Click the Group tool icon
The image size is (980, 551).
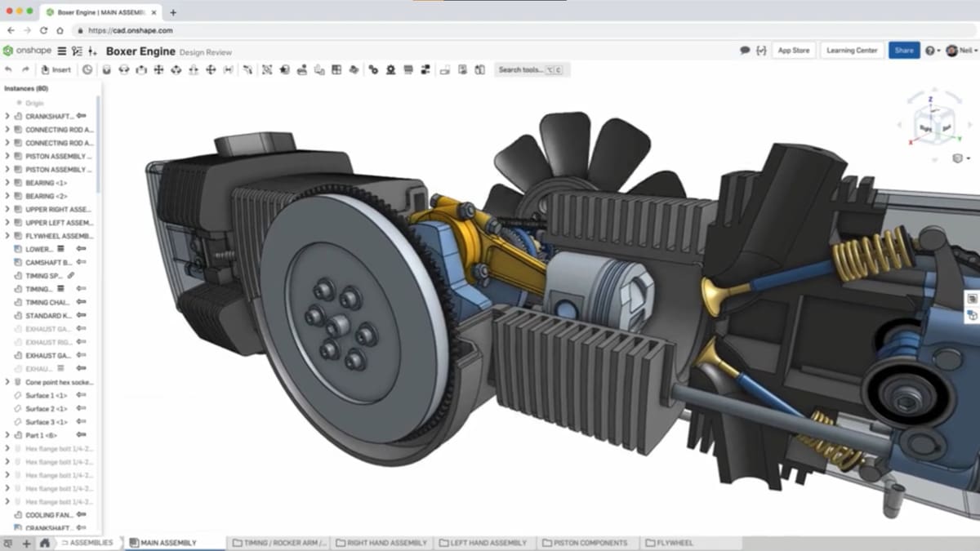click(267, 70)
